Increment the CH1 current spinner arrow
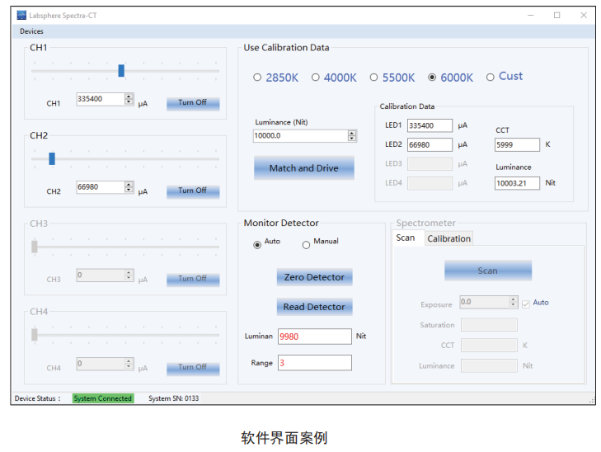 [129, 96]
